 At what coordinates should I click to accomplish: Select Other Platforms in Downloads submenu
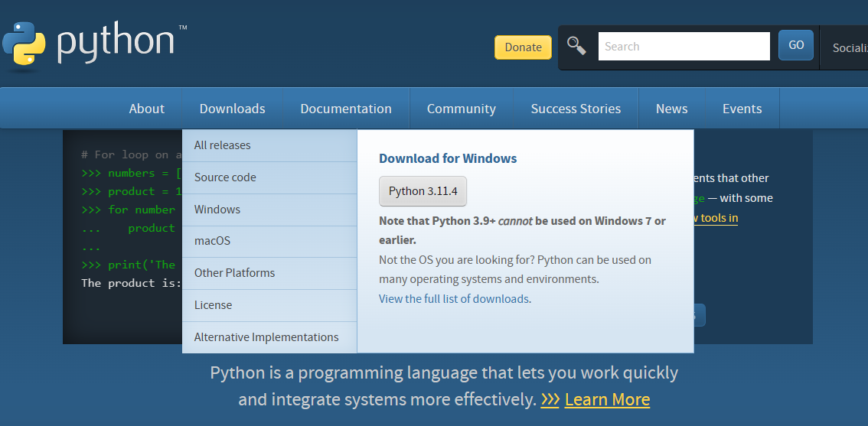click(x=269, y=273)
